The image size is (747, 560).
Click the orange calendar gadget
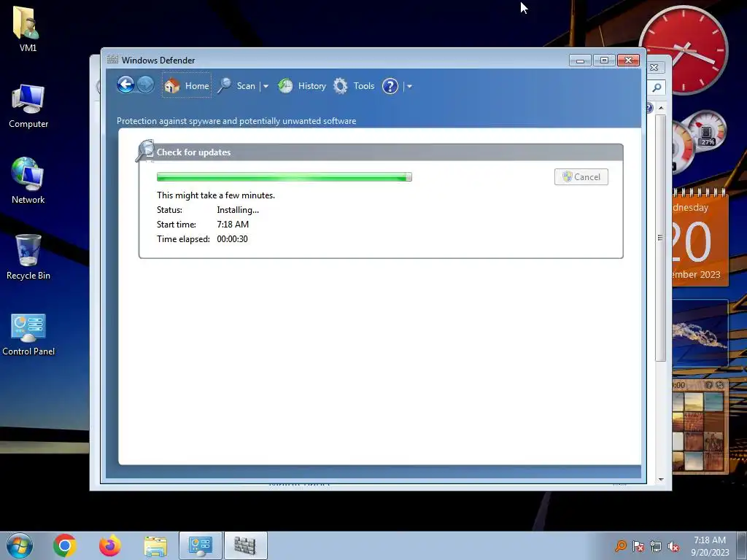coord(700,237)
